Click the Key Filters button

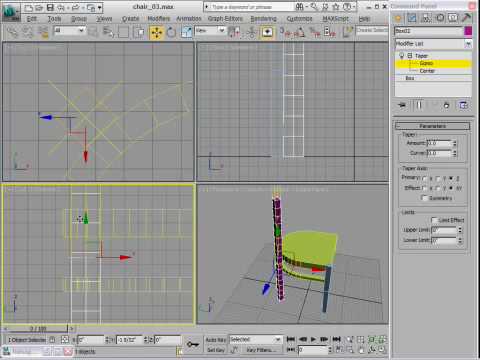[261, 350]
